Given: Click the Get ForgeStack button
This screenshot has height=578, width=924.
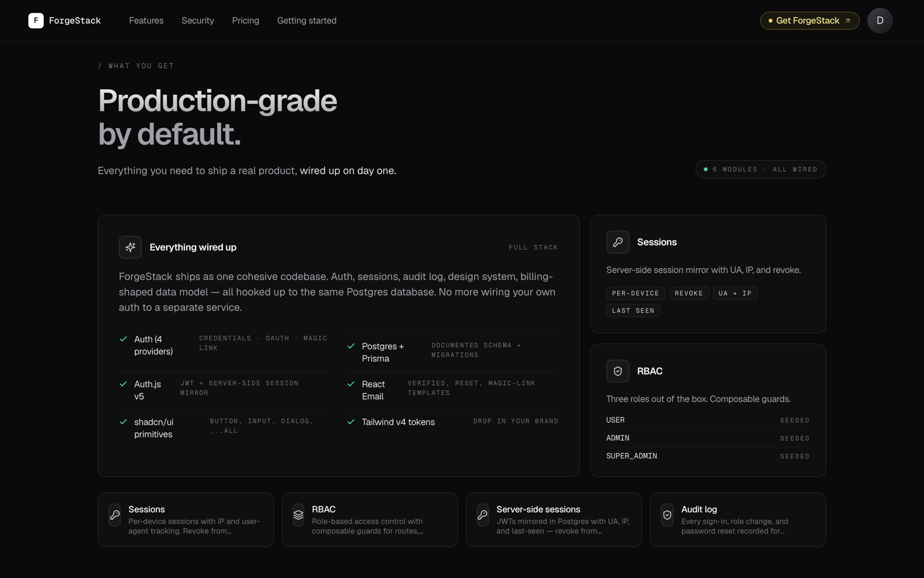Looking at the screenshot, I should [x=810, y=21].
